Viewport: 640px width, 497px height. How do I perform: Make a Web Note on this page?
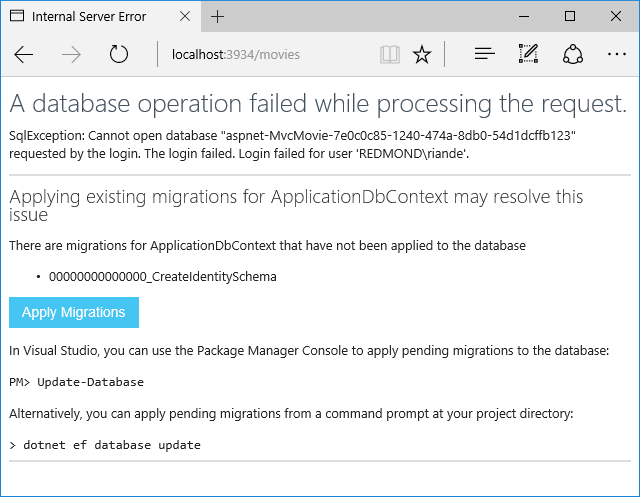click(x=529, y=54)
